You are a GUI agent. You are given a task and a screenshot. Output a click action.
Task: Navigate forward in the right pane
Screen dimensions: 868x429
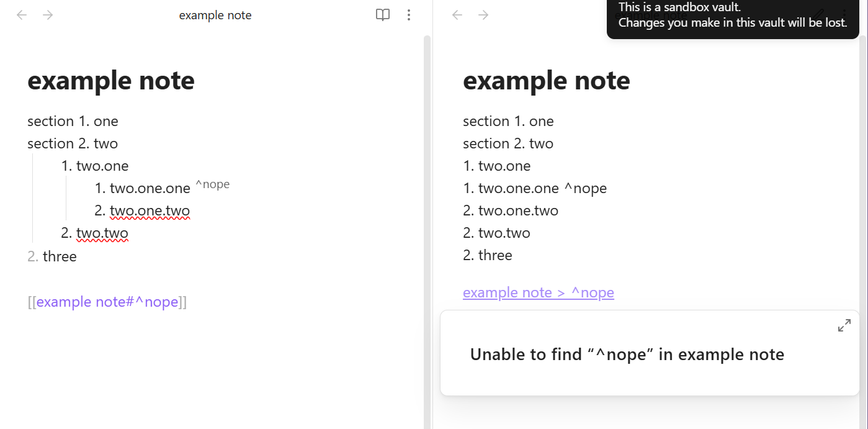pyautogui.click(x=483, y=15)
